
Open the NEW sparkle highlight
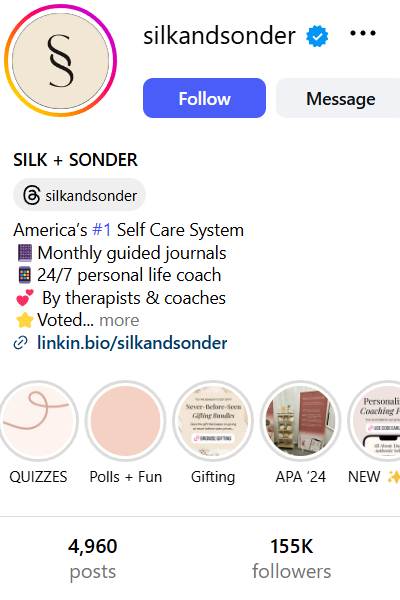click(374, 421)
